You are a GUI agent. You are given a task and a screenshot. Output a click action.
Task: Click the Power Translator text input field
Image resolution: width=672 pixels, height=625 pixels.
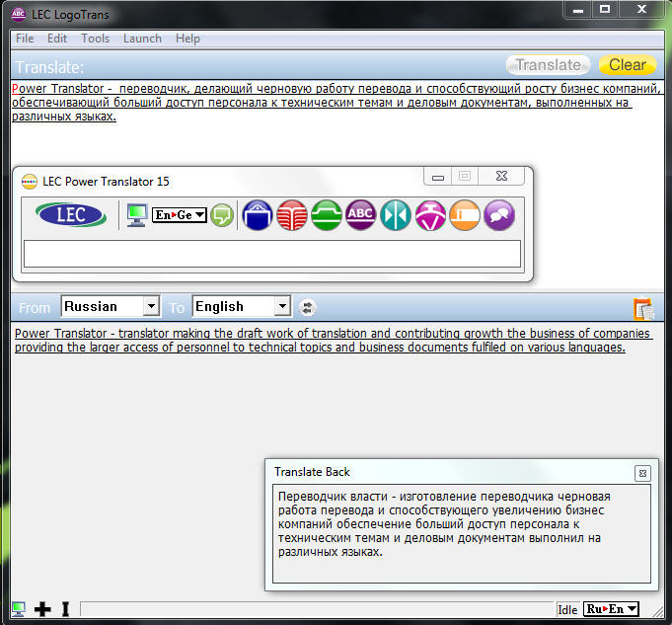271,254
